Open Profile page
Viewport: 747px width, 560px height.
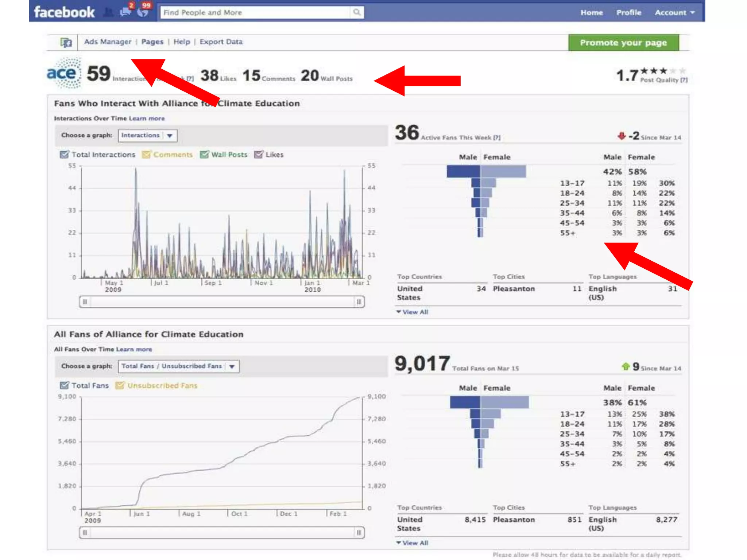[x=629, y=12]
